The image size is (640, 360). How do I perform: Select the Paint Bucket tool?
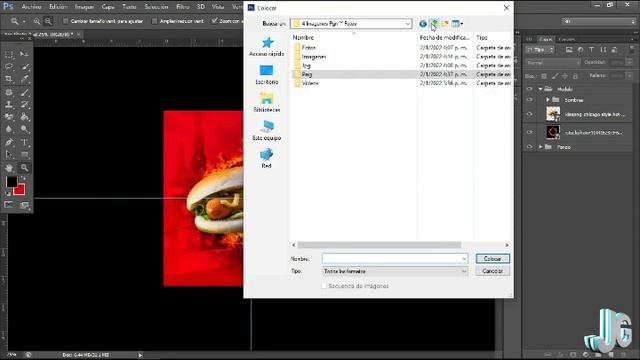tap(24, 117)
